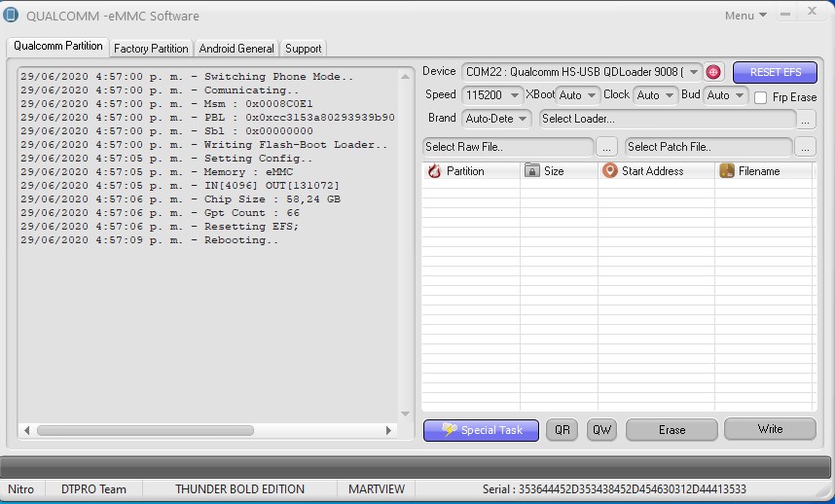Image resolution: width=835 pixels, height=504 pixels.
Task: Enable the Frp Erase checkbox
Action: pyautogui.click(x=760, y=97)
